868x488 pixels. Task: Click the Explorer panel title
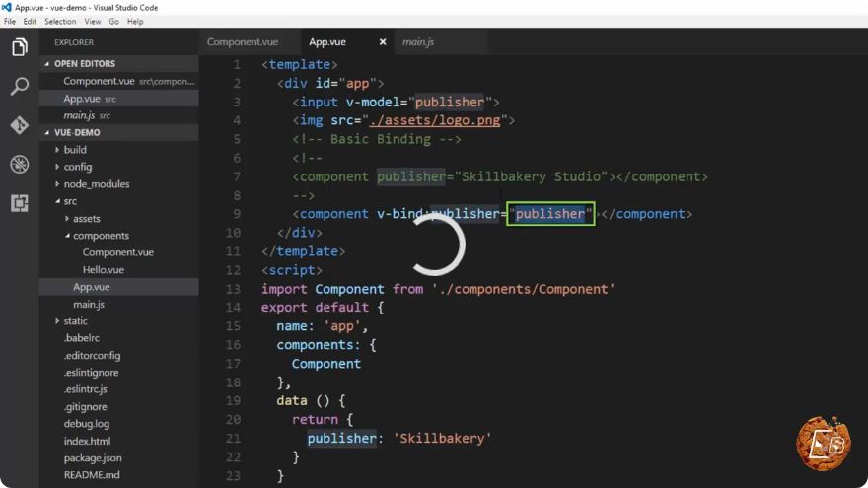point(74,42)
